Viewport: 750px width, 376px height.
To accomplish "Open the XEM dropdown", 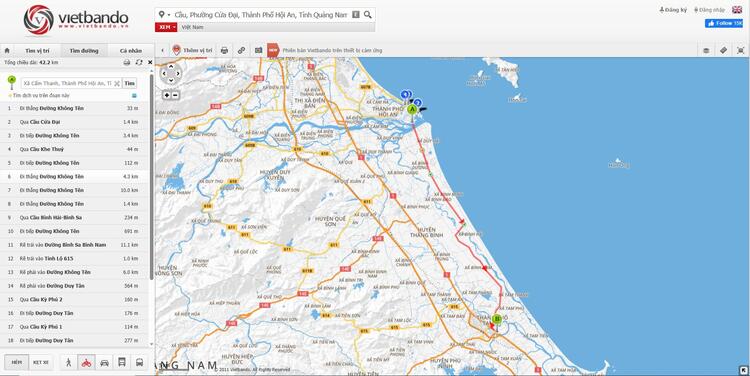I will click(166, 27).
